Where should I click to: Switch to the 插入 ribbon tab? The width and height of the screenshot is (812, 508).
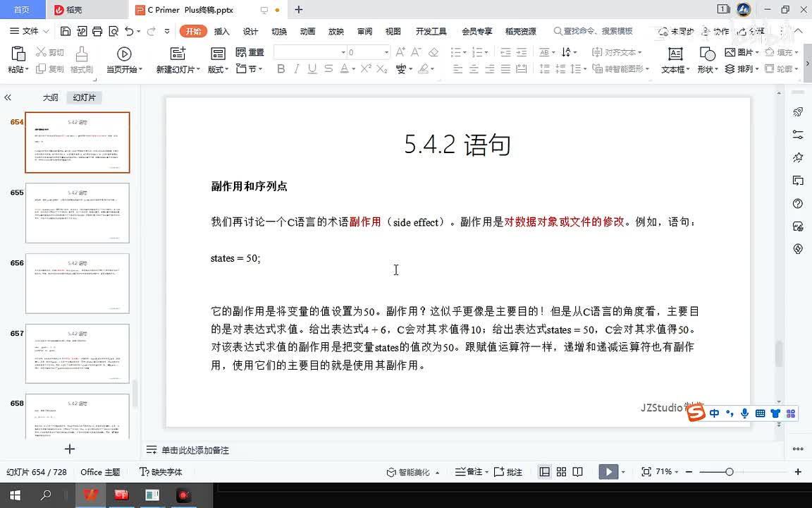click(x=221, y=31)
